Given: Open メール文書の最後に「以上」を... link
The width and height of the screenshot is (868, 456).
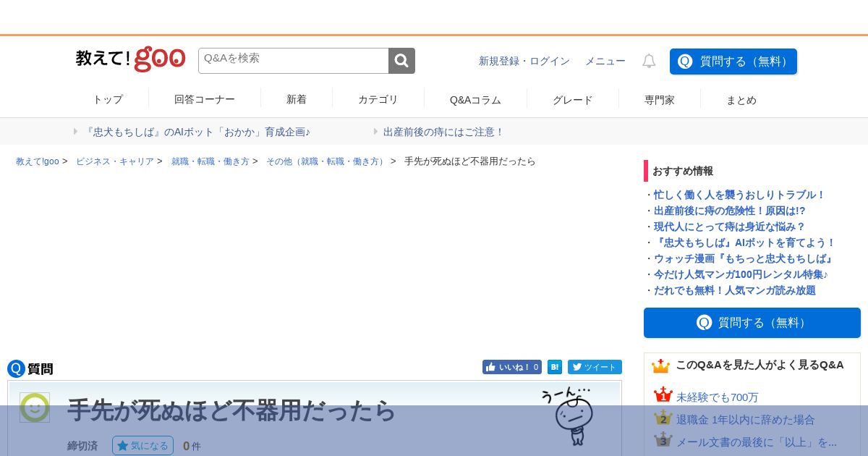Looking at the screenshot, I should 757,442.
